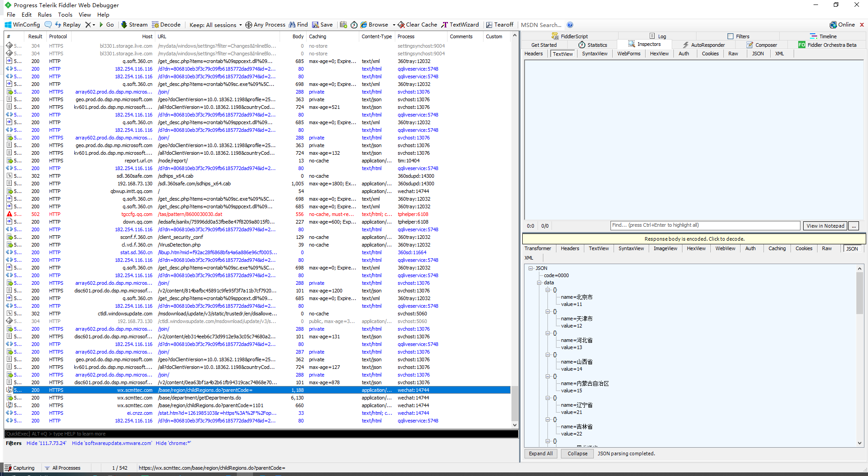This screenshot has height=476, width=868.
Task: Click the timer stopwatch icon
Action: 354,25
